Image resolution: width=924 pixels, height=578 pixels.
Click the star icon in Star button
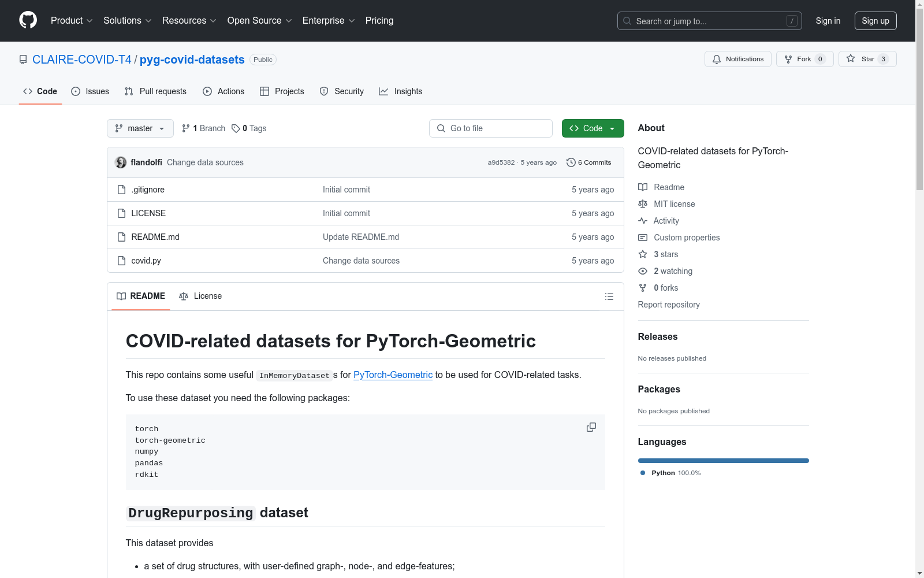[x=851, y=58]
